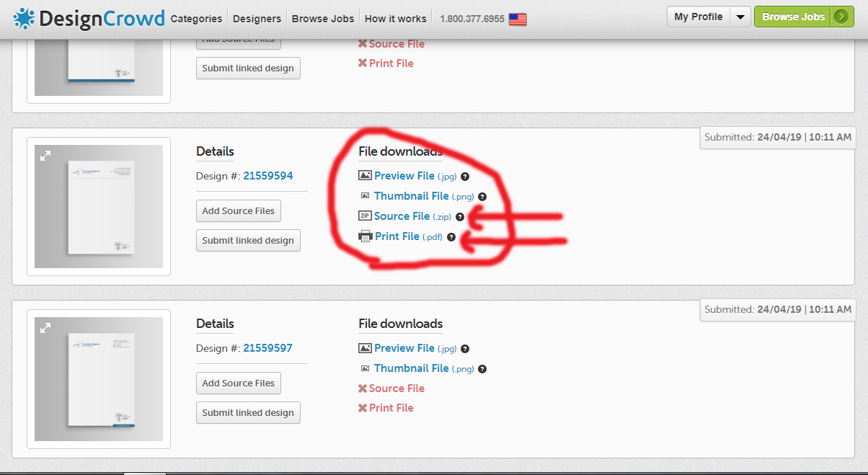
Task: Click the red X beside Source File in top card
Action: (x=363, y=44)
